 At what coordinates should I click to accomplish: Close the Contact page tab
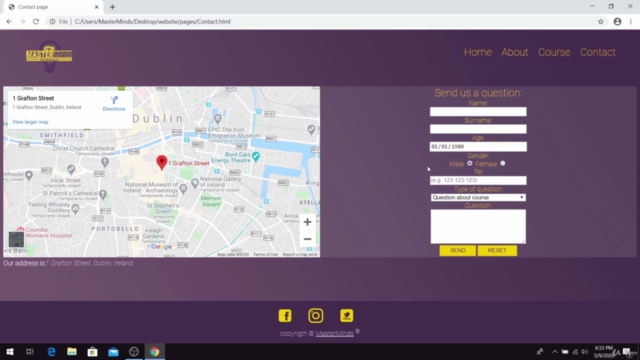click(x=96, y=7)
